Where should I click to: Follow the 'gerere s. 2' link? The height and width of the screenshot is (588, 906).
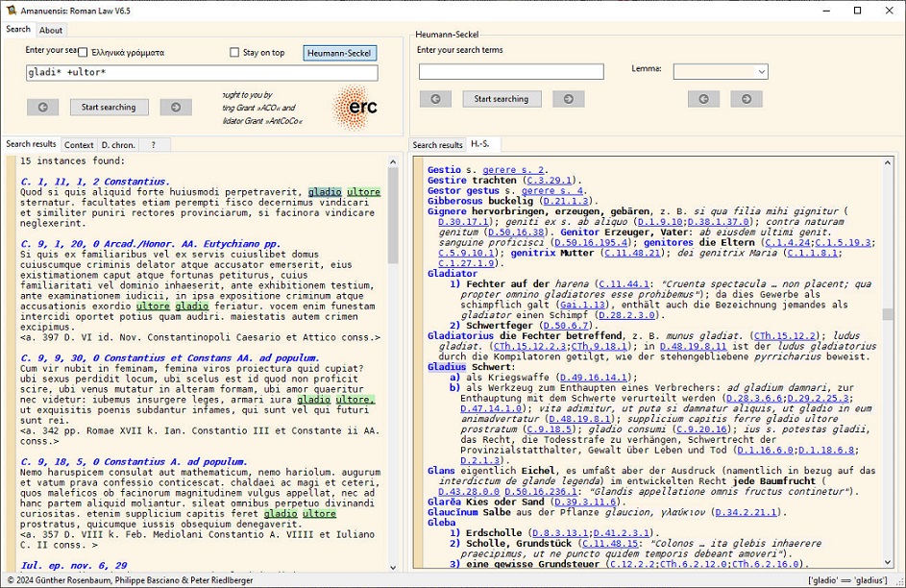(x=513, y=170)
